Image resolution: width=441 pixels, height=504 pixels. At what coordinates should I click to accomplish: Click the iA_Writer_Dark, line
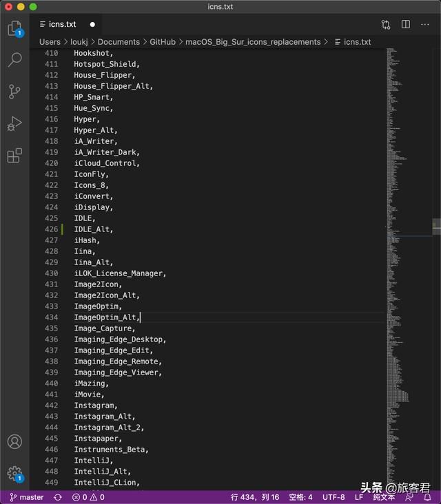click(107, 152)
